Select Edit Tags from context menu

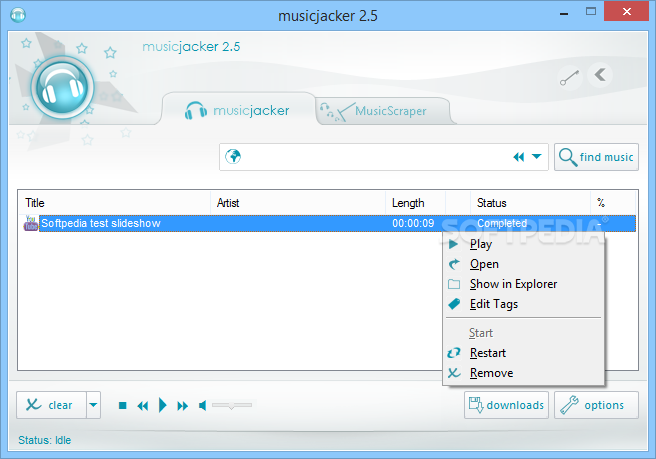pos(523,304)
